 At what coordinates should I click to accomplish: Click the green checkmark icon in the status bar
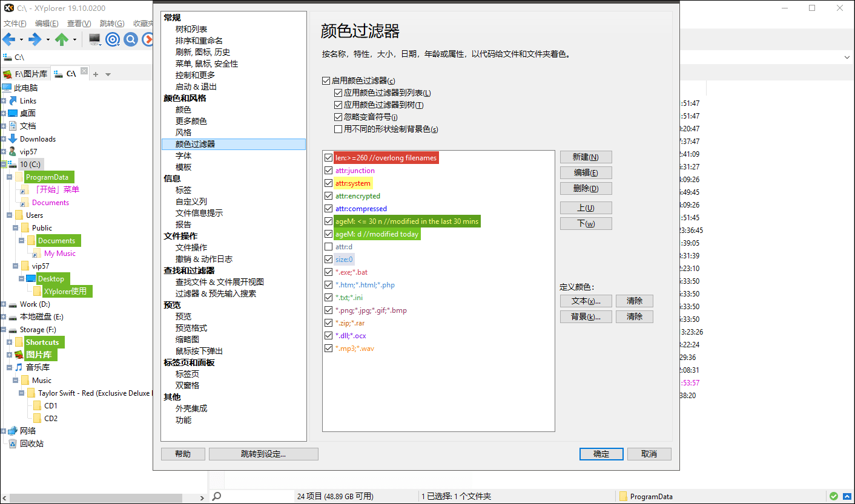(833, 497)
